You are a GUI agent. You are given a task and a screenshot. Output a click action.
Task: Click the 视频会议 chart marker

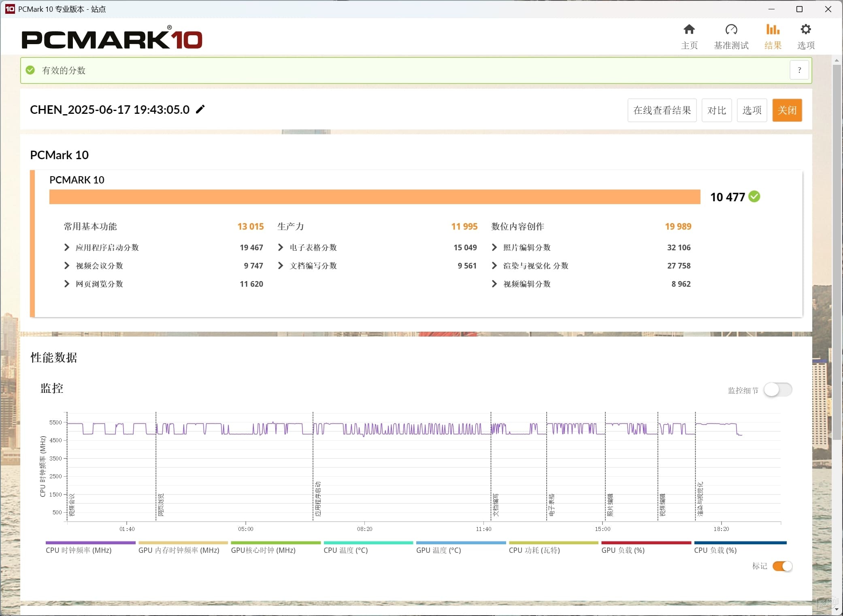click(x=72, y=505)
